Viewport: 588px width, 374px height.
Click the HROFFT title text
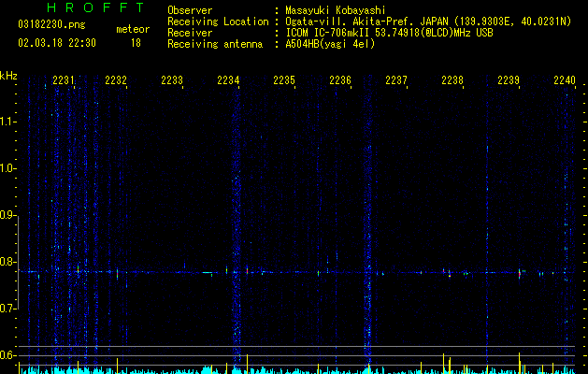point(96,7)
